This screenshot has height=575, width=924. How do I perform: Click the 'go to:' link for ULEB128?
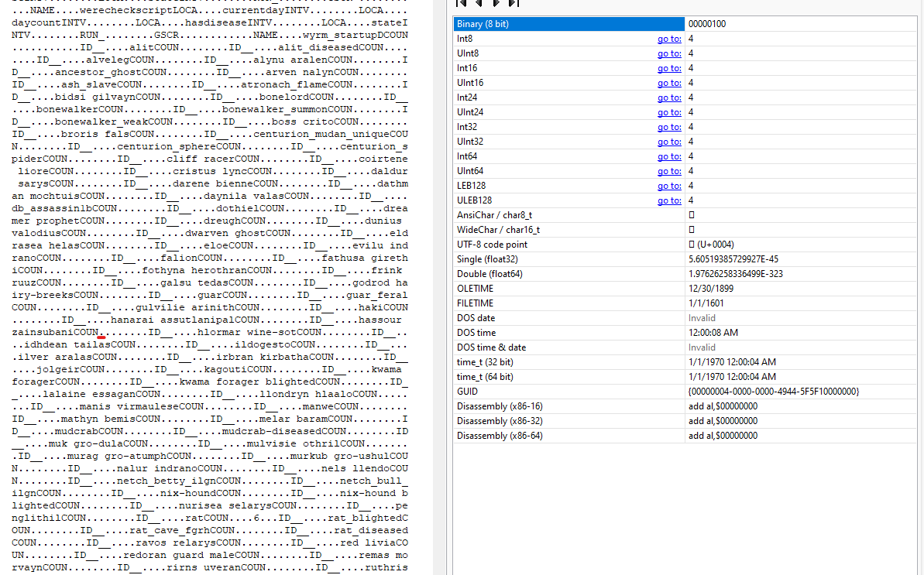tap(669, 200)
